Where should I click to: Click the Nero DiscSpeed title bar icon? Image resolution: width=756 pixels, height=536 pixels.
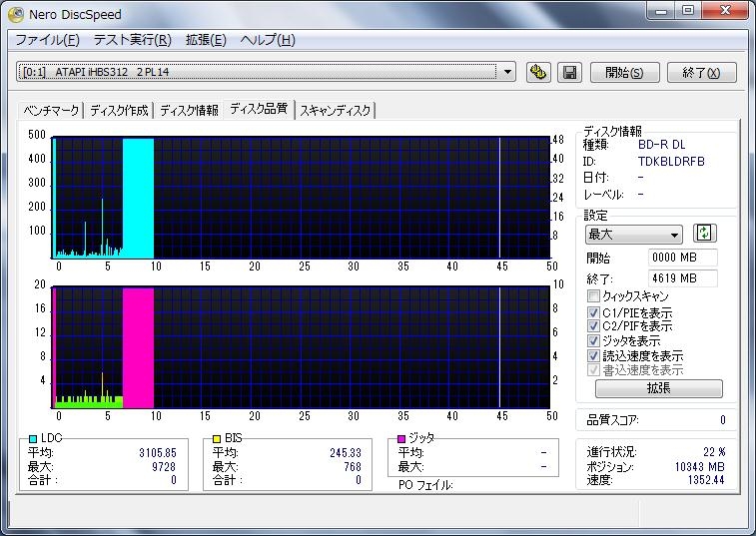pyautogui.click(x=15, y=14)
